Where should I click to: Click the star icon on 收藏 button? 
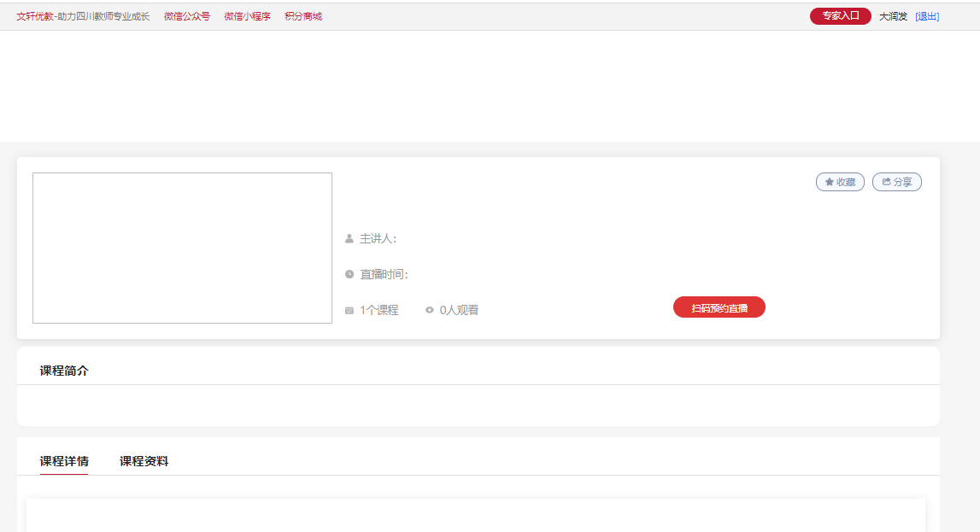pyautogui.click(x=829, y=182)
